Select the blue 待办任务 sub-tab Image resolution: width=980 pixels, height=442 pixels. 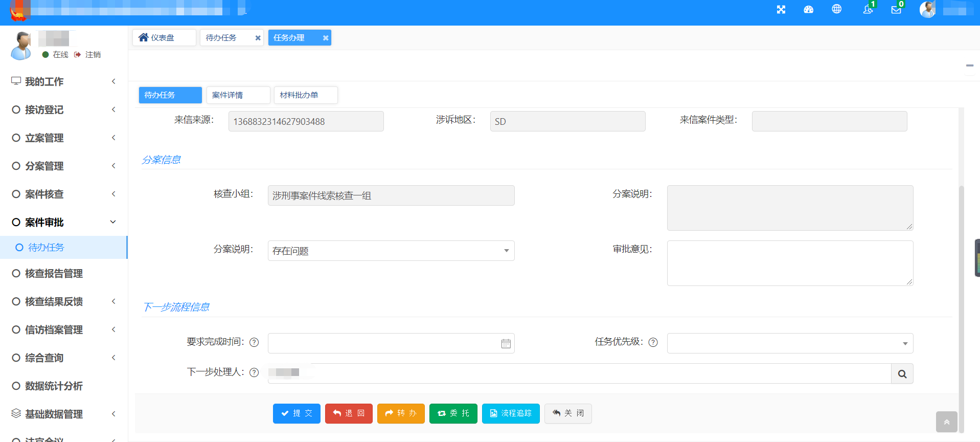170,95
